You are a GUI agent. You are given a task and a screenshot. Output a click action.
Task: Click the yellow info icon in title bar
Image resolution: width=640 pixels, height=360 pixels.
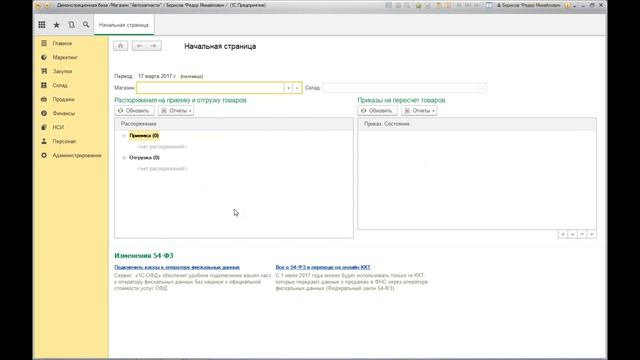(x=568, y=5)
